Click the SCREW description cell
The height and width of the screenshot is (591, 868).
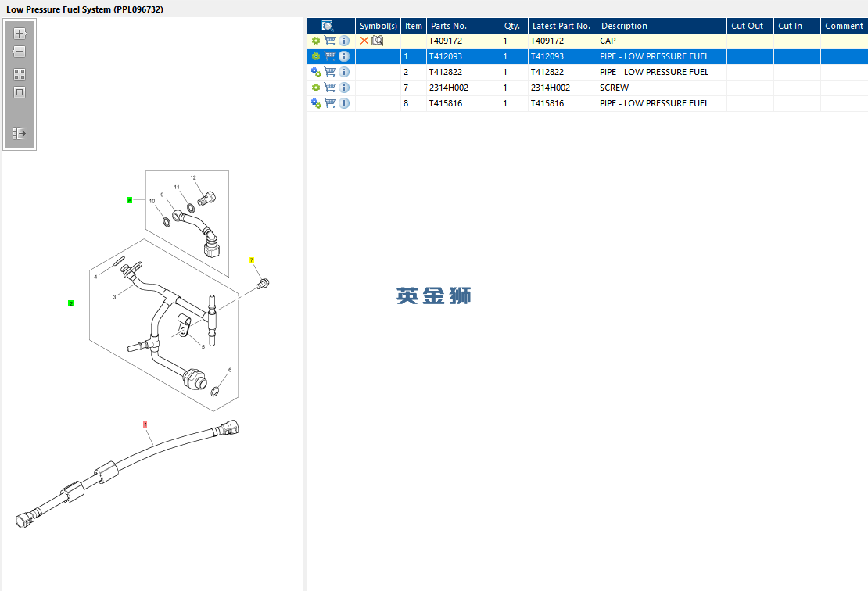click(662, 88)
